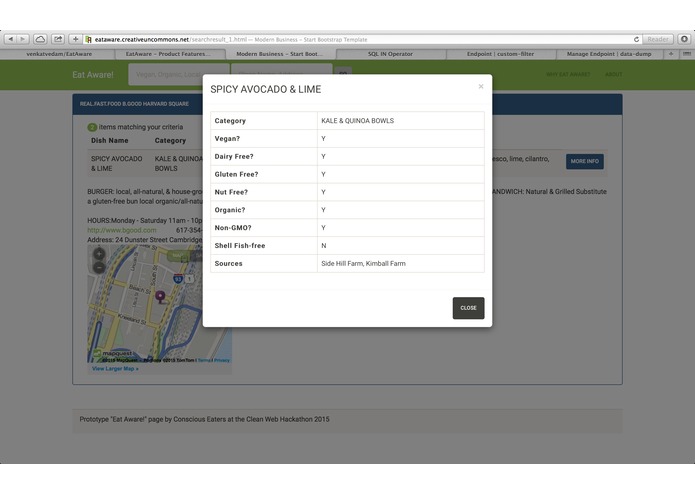Click the Share icon in toolbar
The height and width of the screenshot is (494, 695).
pos(58,39)
